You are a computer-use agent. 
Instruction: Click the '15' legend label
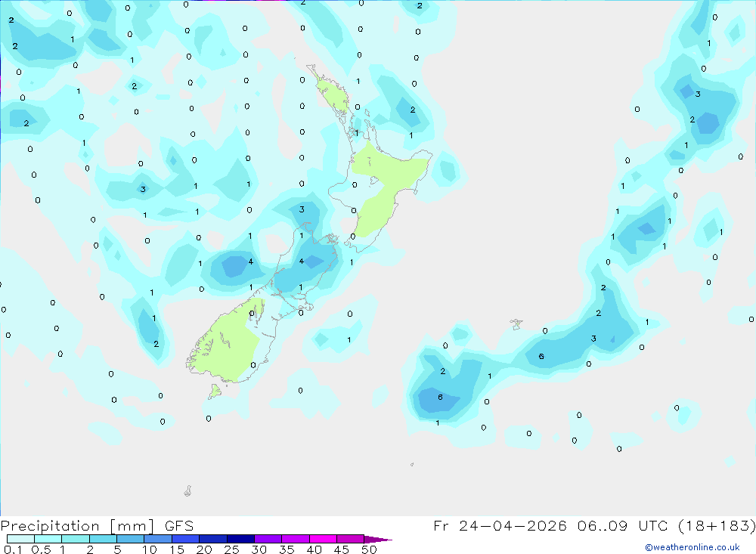click(x=177, y=549)
